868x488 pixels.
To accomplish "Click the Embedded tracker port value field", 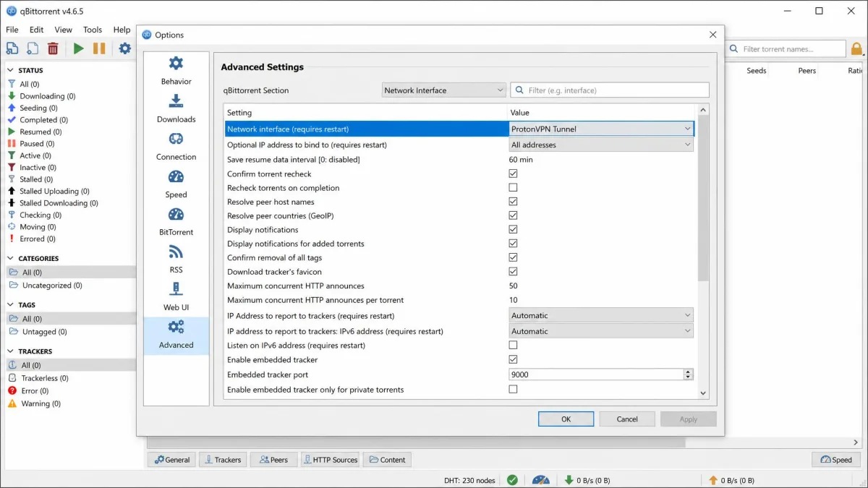I will 596,374.
